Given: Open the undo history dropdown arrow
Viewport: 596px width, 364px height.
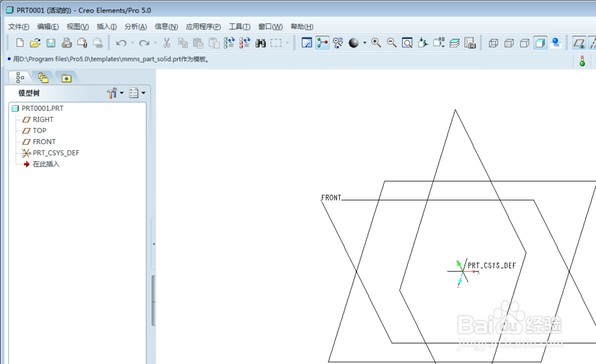Looking at the screenshot, I should (x=133, y=43).
